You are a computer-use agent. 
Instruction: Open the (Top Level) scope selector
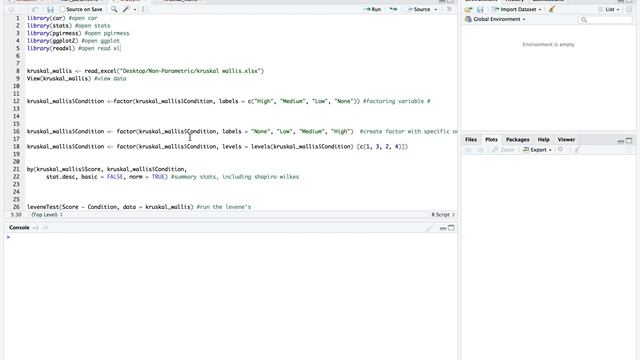(47, 215)
